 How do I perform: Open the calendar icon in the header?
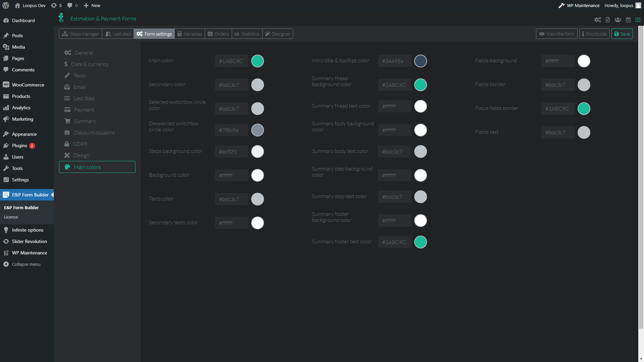click(628, 20)
